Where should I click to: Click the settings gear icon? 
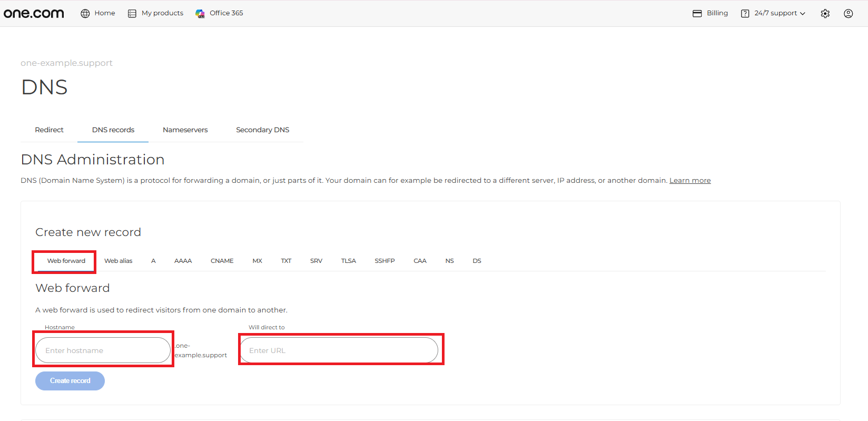(825, 14)
